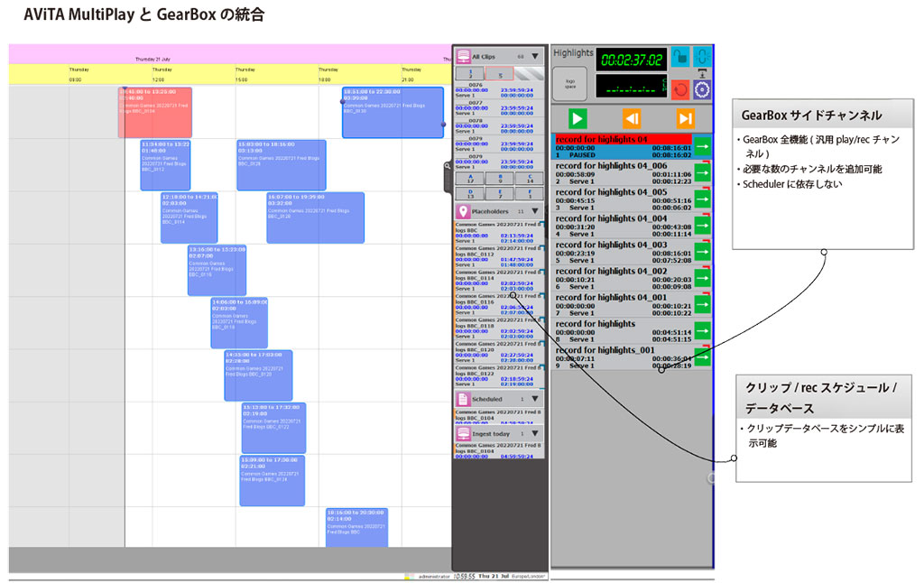Image resolution: width=924 pixels, height=583 pixels.
Task: Select clip group tab A
Action: coord(469,179)
